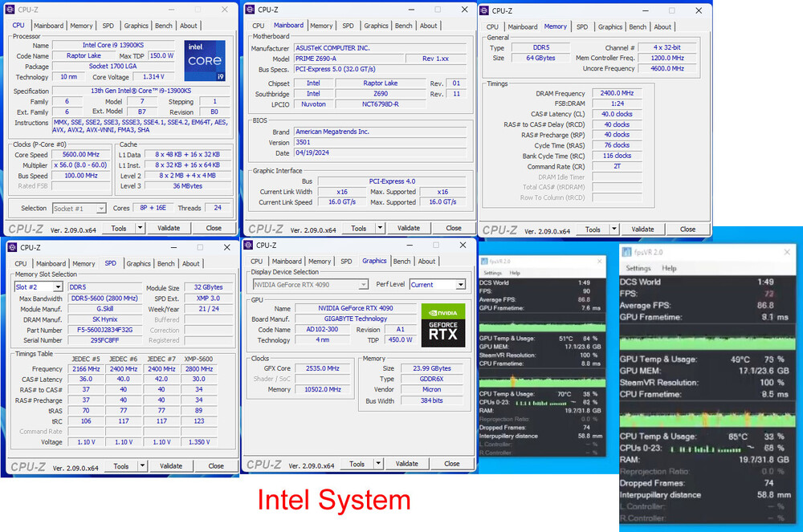Switch to the Graphics tab

[374, 261]
